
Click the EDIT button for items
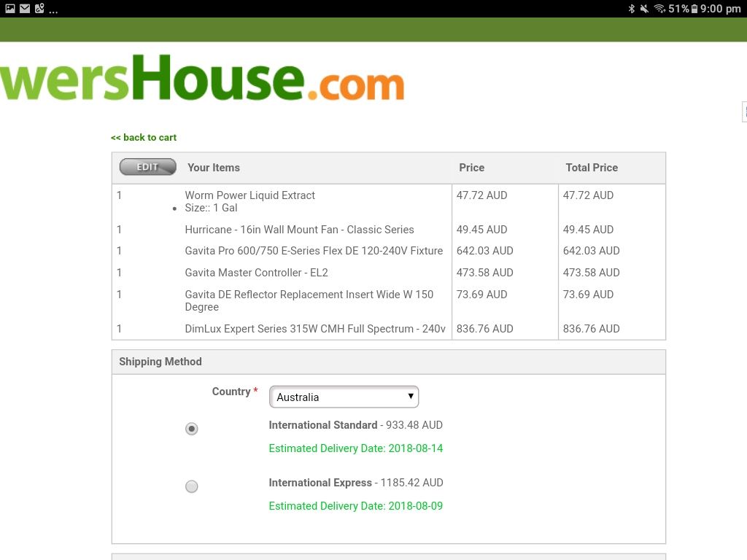(x=147, y=167)
